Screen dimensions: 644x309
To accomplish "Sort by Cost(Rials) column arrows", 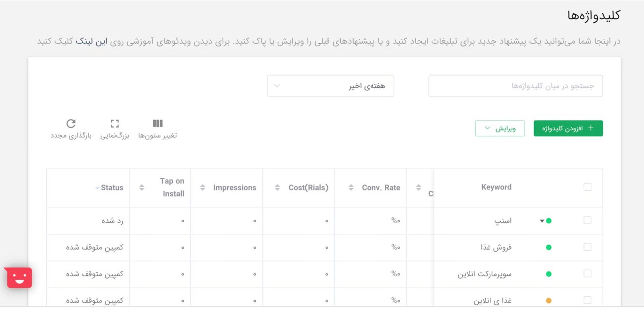I will pos(277,187).
